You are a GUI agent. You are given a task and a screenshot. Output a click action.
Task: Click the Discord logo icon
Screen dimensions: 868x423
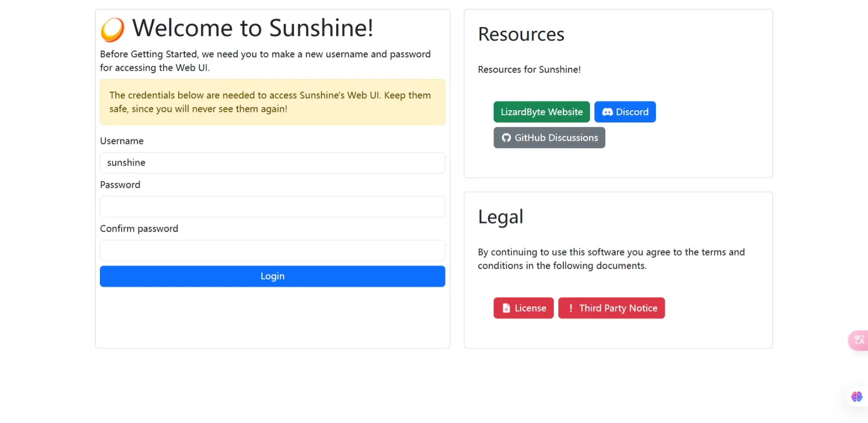coord(607,112)
